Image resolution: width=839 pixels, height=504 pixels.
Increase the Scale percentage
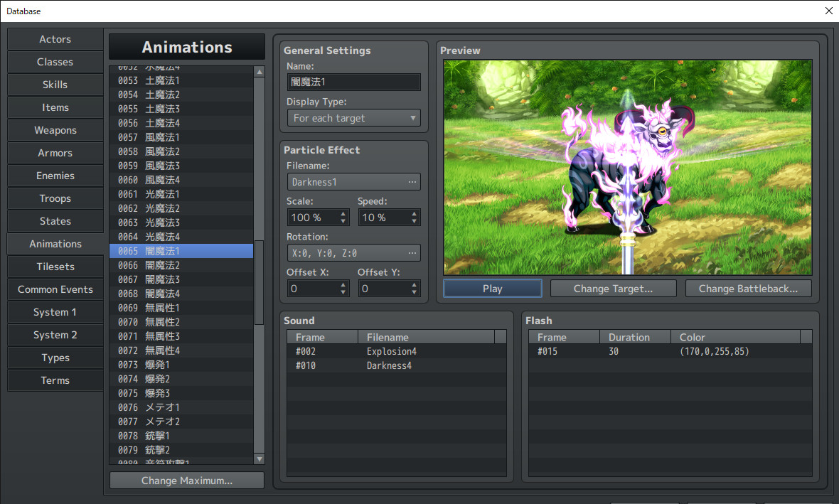click(342, 213)
